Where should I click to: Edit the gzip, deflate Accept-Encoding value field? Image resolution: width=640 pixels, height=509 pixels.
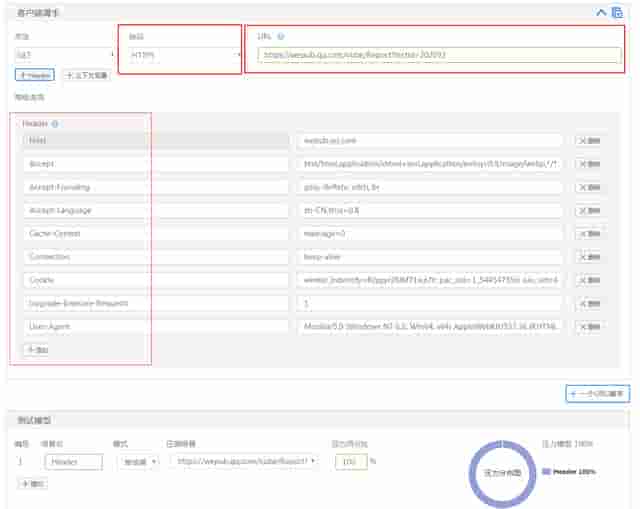point(429,187)
